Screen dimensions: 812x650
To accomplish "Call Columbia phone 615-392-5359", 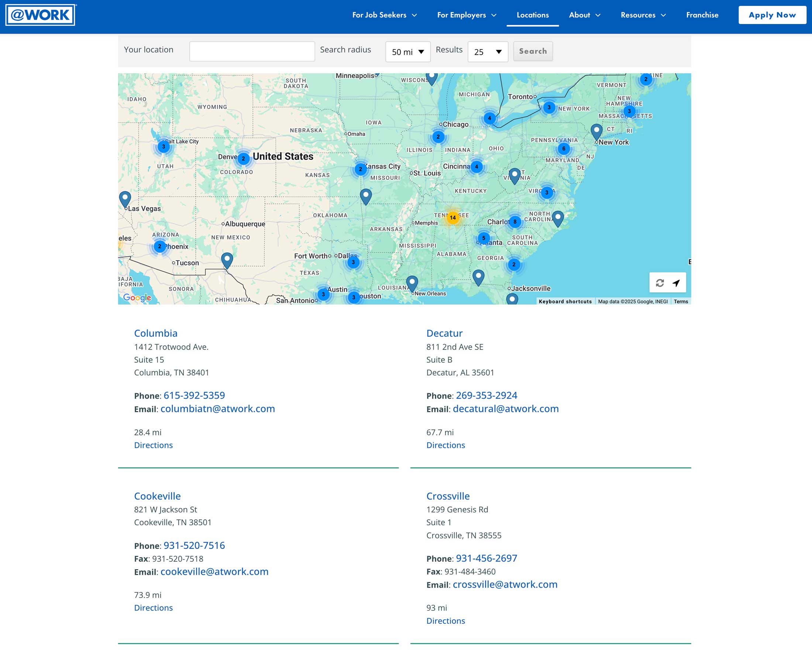I will coord(194,395).
